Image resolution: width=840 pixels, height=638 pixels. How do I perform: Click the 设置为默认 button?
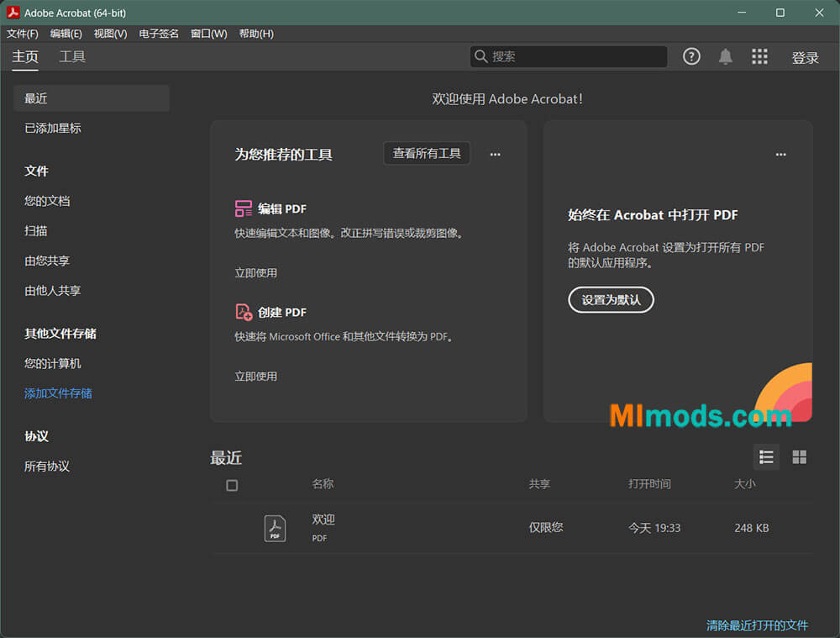[611, 300]
